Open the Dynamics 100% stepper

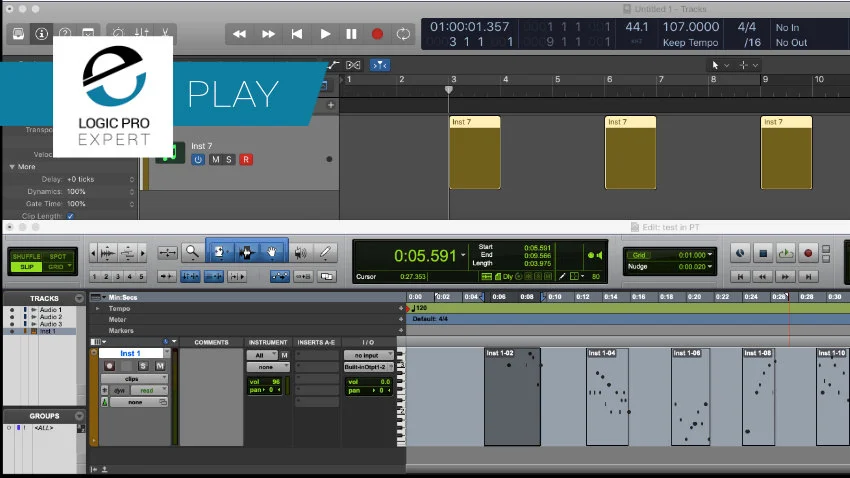click(x=132, y=192)
